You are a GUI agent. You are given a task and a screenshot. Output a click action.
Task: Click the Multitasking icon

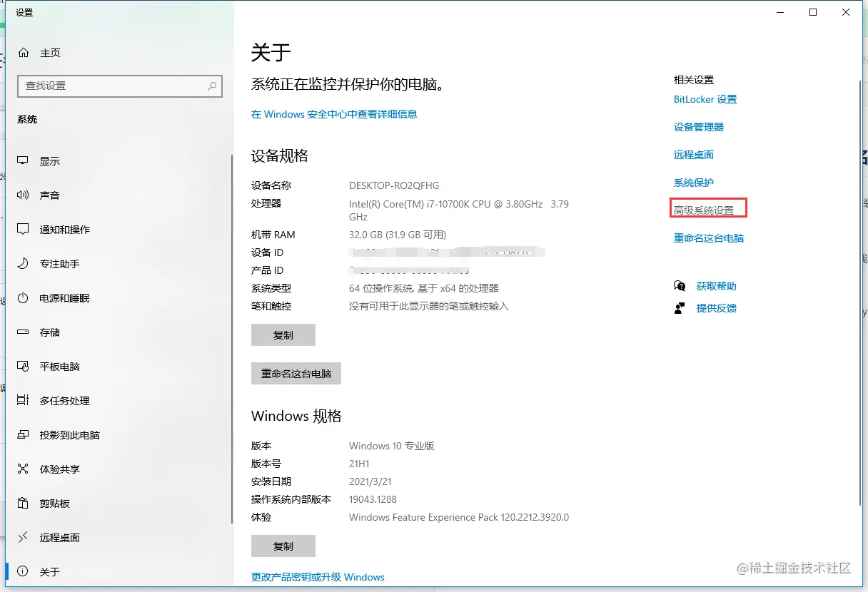click(x=24, y=401)
